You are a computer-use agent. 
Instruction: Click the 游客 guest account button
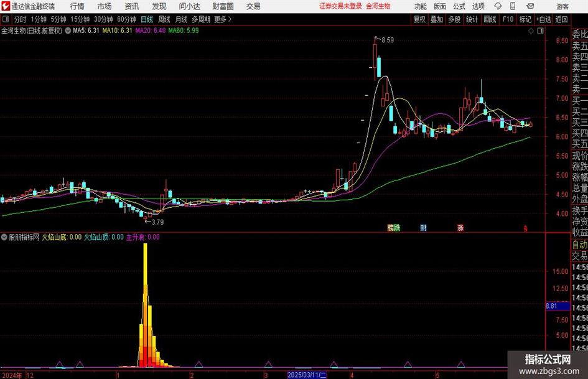pyautogui.click(x=562, y=6)
